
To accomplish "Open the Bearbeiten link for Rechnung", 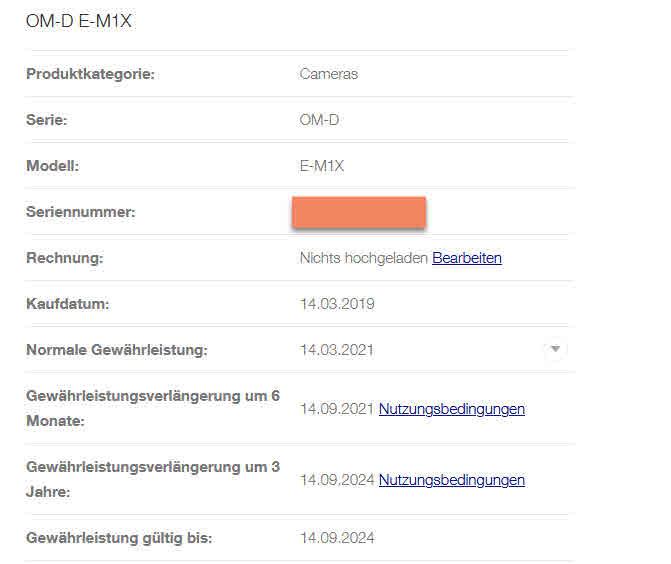I will tap(467, 258).
